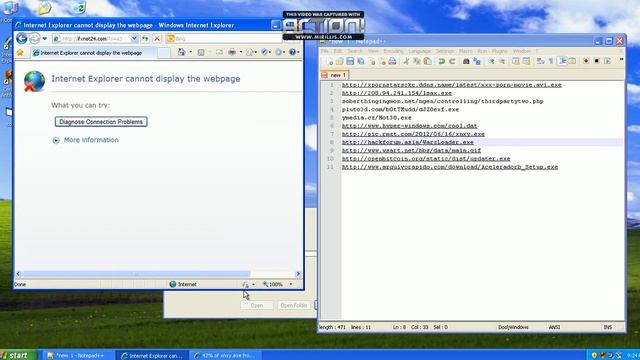Viewport: 640px width, 360px height.
Task: Open the Page menu dropdown in IE
Action: pos(251,52)
